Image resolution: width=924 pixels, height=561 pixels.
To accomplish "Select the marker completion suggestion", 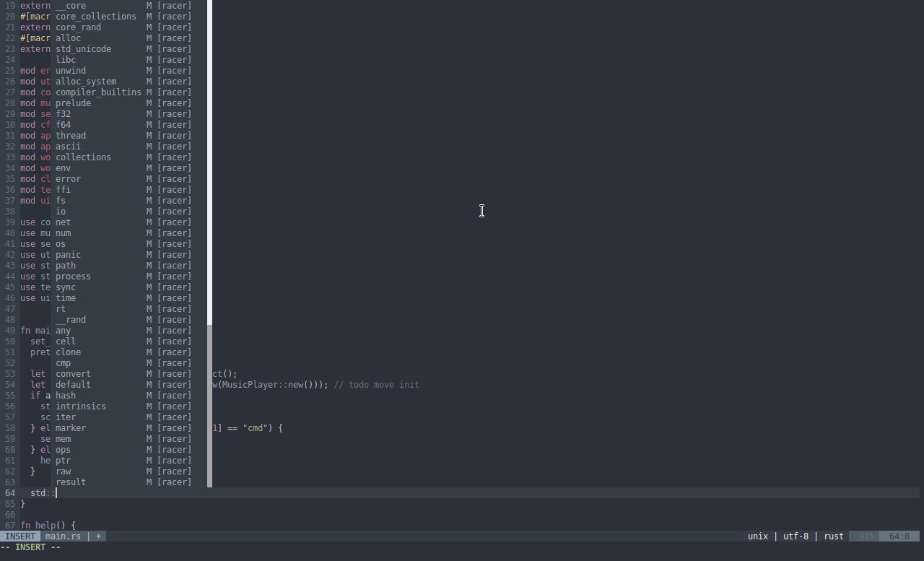I will tap(128, 428).
